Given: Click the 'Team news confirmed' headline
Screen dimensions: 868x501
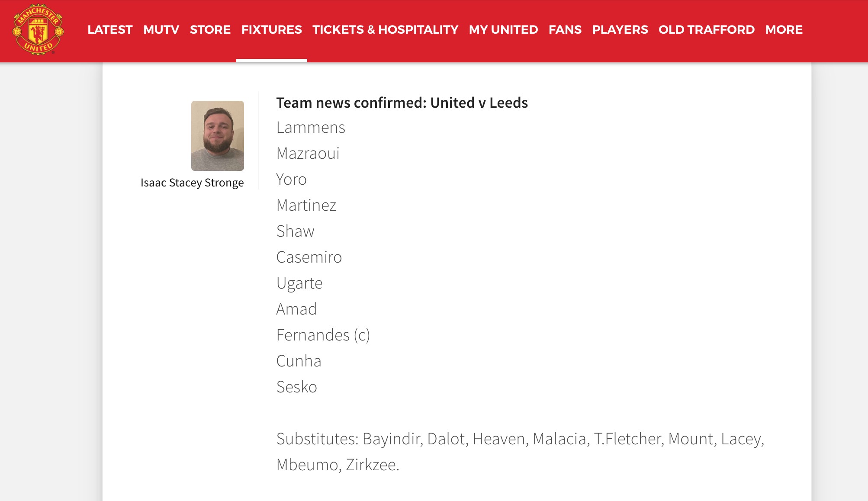Looking at the screenshot, I should click(x=402, y=103).
